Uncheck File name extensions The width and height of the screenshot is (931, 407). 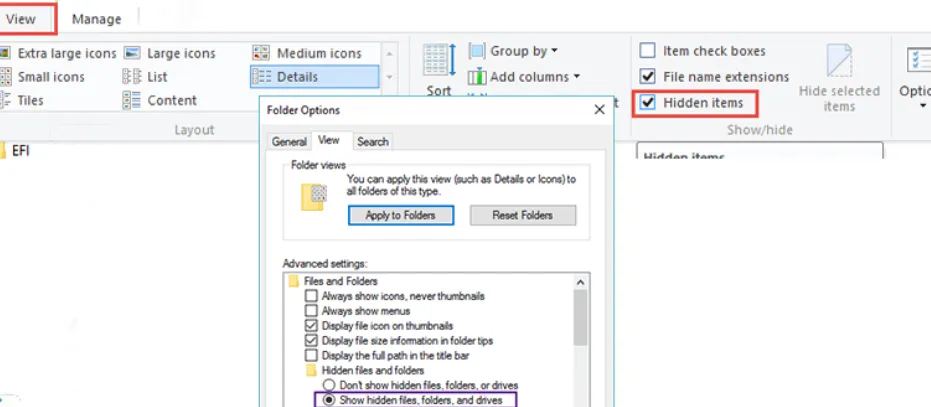pyautogui.click(x=648, y=77)
